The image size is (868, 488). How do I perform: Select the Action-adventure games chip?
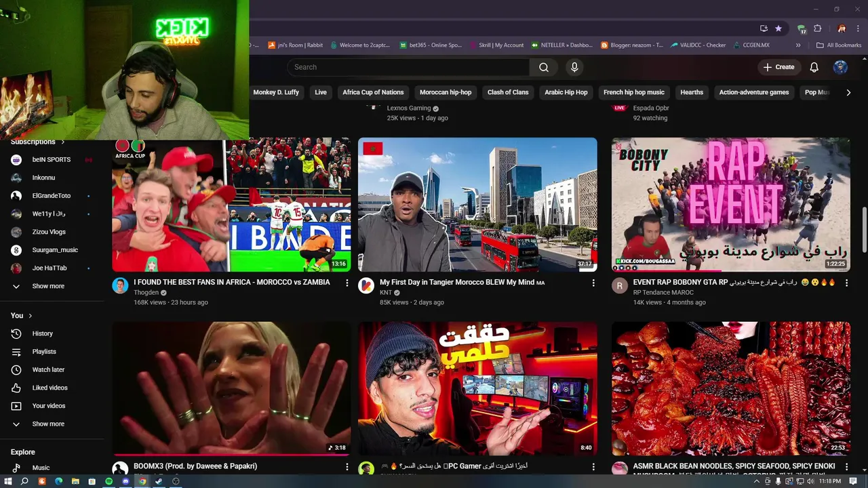coord(754,92)
